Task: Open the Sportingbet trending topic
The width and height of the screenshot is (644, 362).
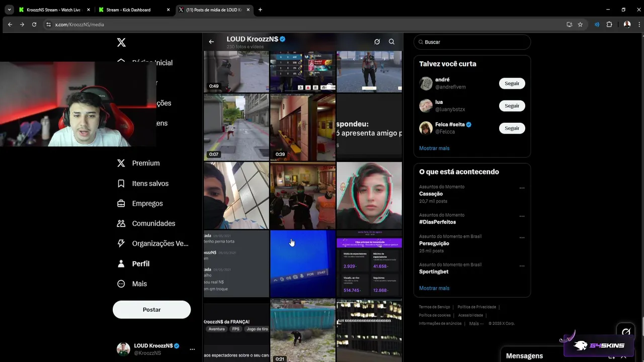Action: click(x=434, y=271)
